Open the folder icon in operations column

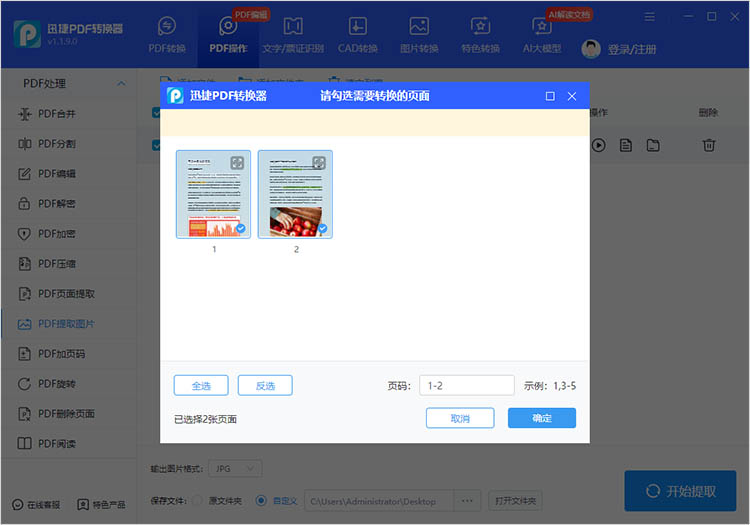(653, 145)
